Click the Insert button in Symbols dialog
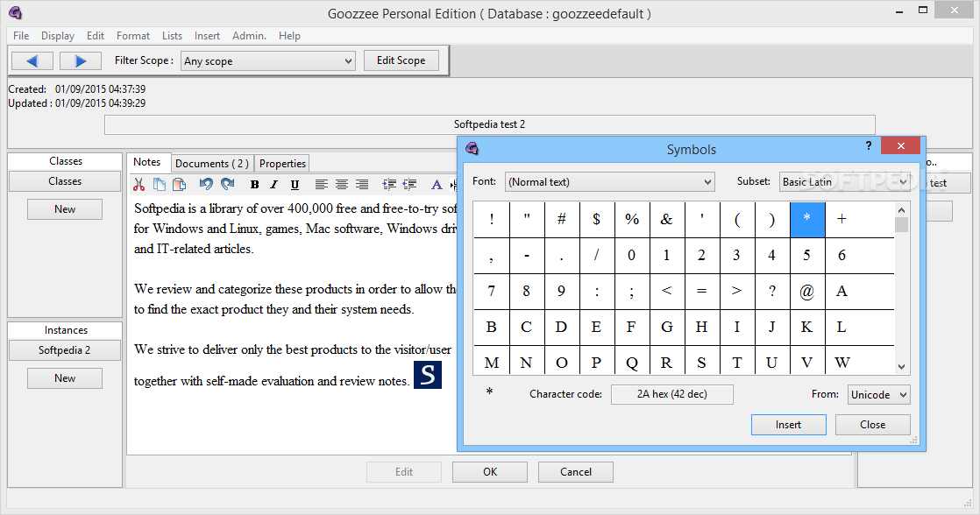980x515 pixels. tap(788, 425)
